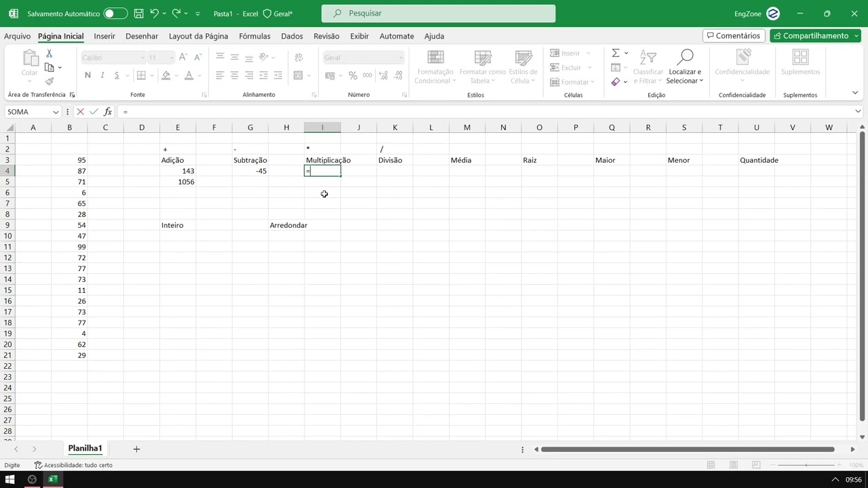
Task: Click the Copy icon in clipboard group
Action: tap(49, 67)
